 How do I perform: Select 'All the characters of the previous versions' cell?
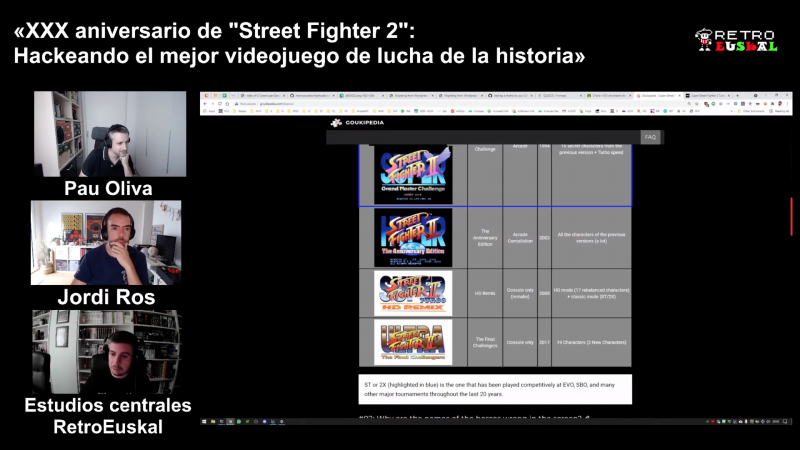pyautogui.click(x=591, y=238)
